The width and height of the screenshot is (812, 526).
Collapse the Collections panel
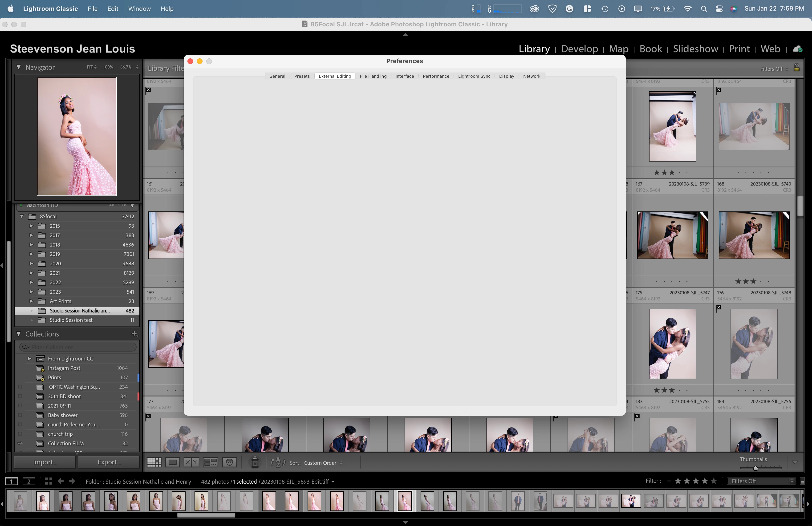(x=19, y=334)
